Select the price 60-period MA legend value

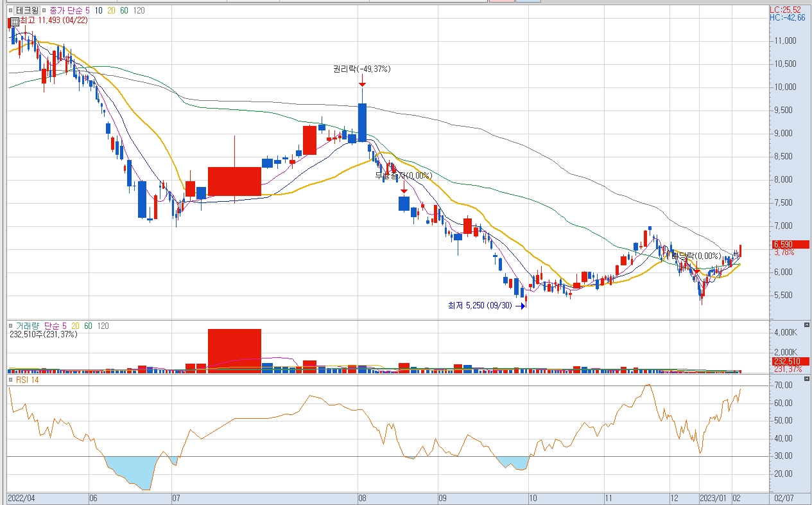pos(125,11)
